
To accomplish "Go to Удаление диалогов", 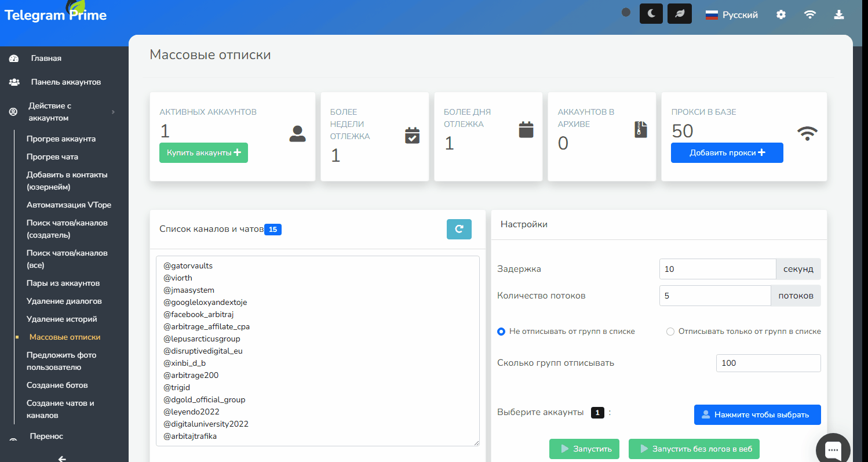I will click(64, 301).
